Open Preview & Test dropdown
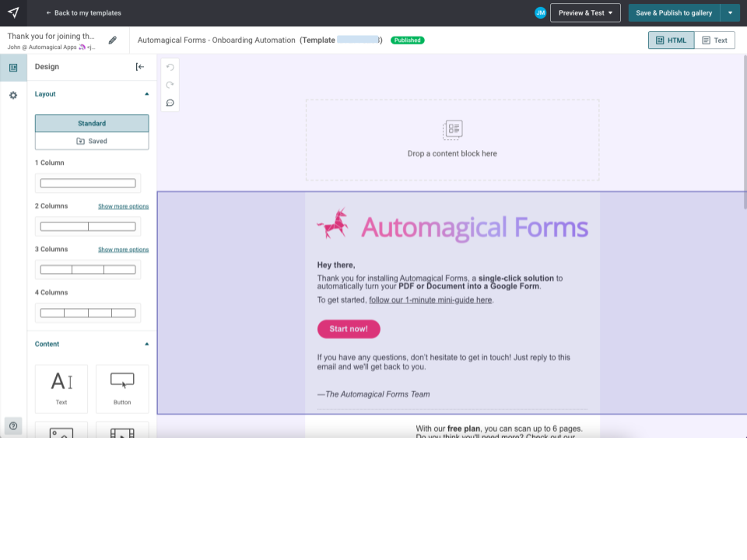This screenshot has height=560, width=747. [585, 13]
